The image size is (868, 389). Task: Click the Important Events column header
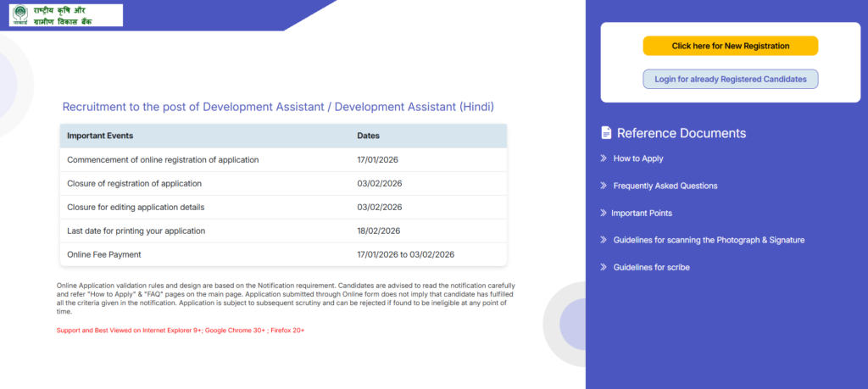pos(100,136)
